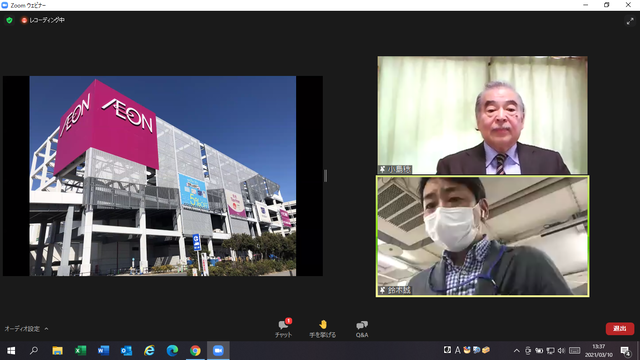Launch Excel from the taskbar
Image resolution: width=640 pixels, height=360 pixels.
point(80,351)
